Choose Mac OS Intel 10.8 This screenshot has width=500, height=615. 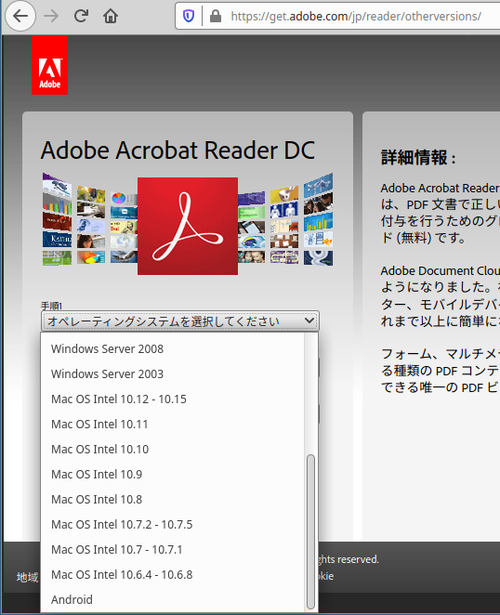[173, 499]
